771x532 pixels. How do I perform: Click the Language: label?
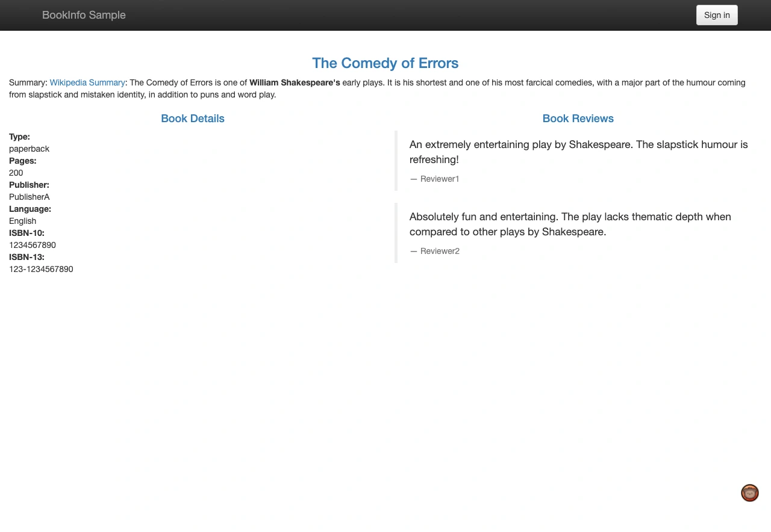[x=30, y=209]
